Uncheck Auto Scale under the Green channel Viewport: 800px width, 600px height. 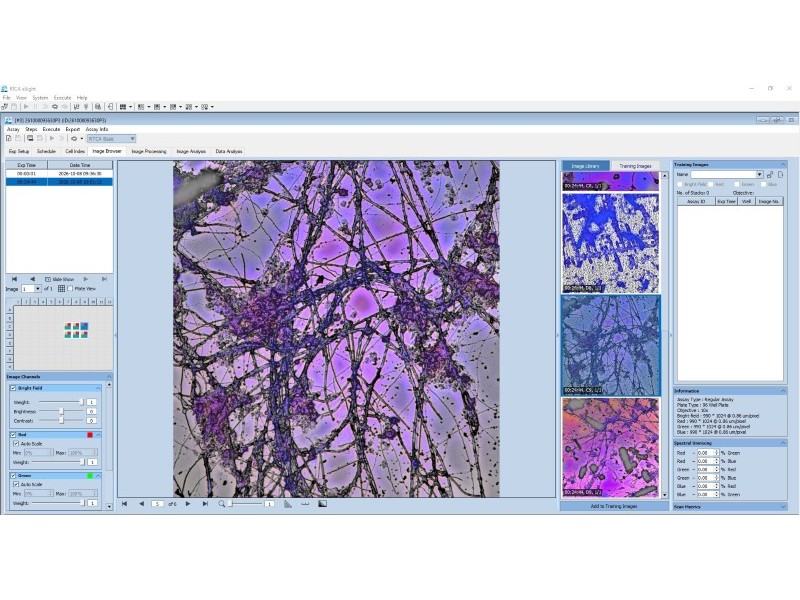16,484
